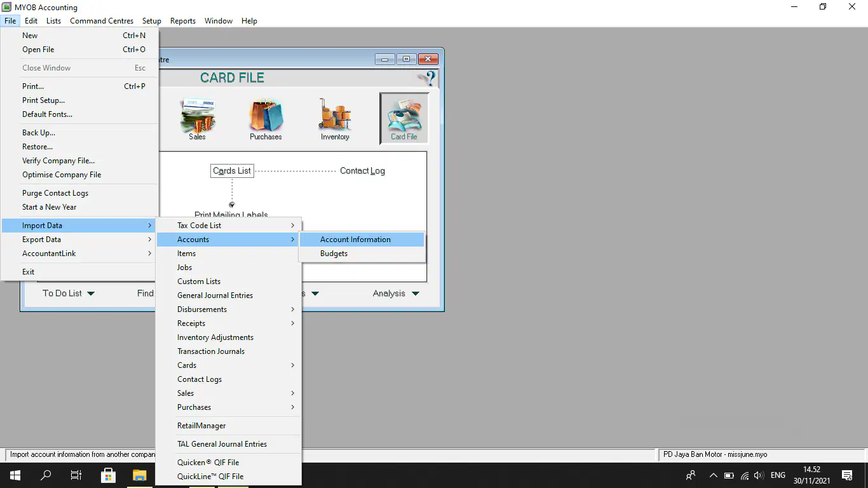Choose Back Up... from the File menu
868x488 pixels.
click(x=79, y=133)
